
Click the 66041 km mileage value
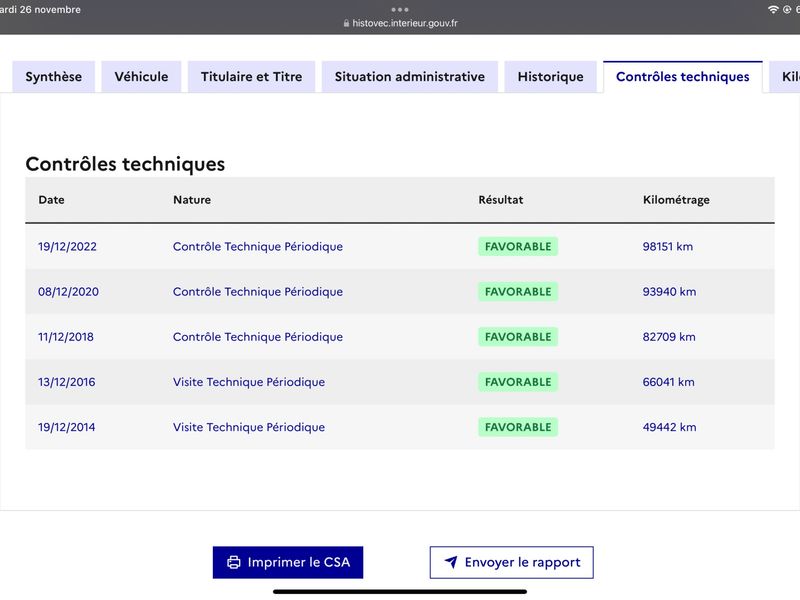668,382
